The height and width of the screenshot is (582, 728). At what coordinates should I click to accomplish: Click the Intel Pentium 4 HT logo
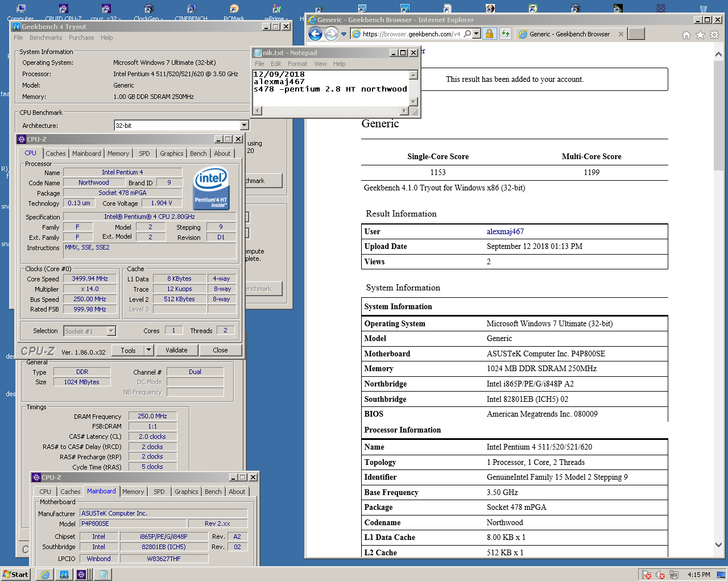[x=211, y=188]
